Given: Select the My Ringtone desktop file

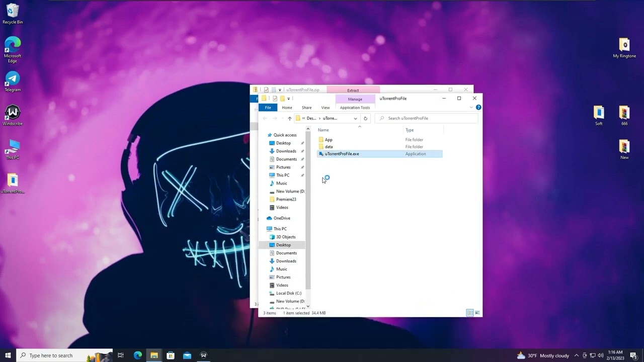Looking at the screenshot, I should (x=624, y=48).
